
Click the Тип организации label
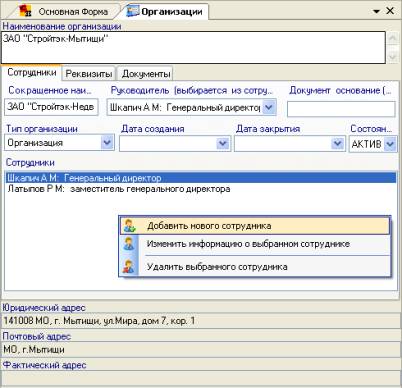42,129
